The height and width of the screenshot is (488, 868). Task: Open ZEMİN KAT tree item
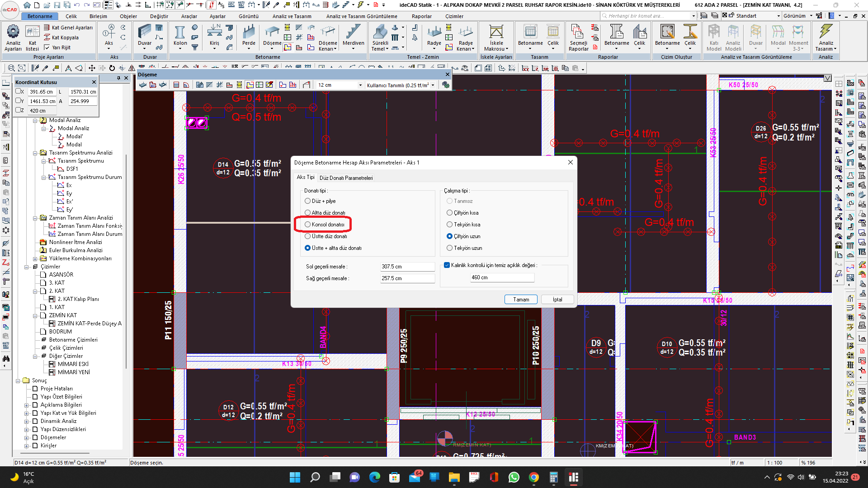tap(63, 315)
